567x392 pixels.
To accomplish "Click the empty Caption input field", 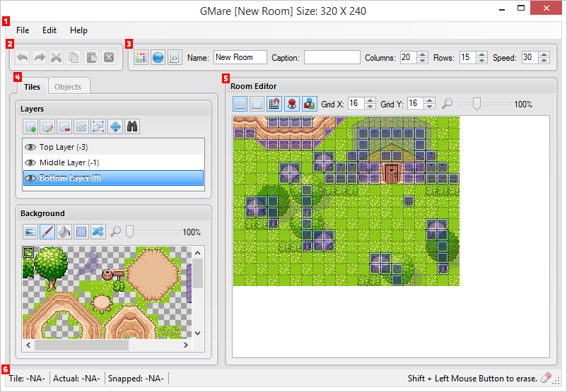I will (x=332, y=57).
